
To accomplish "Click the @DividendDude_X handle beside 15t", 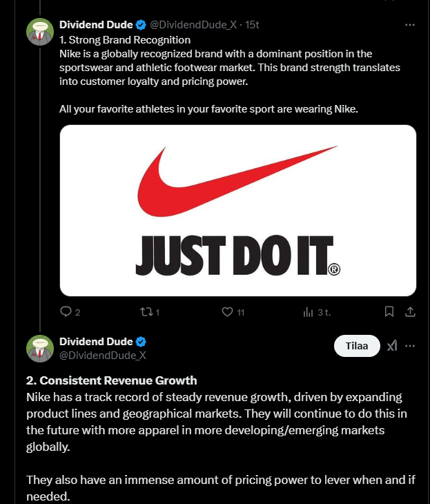I will pyautogui.click(x=193, y=25).
